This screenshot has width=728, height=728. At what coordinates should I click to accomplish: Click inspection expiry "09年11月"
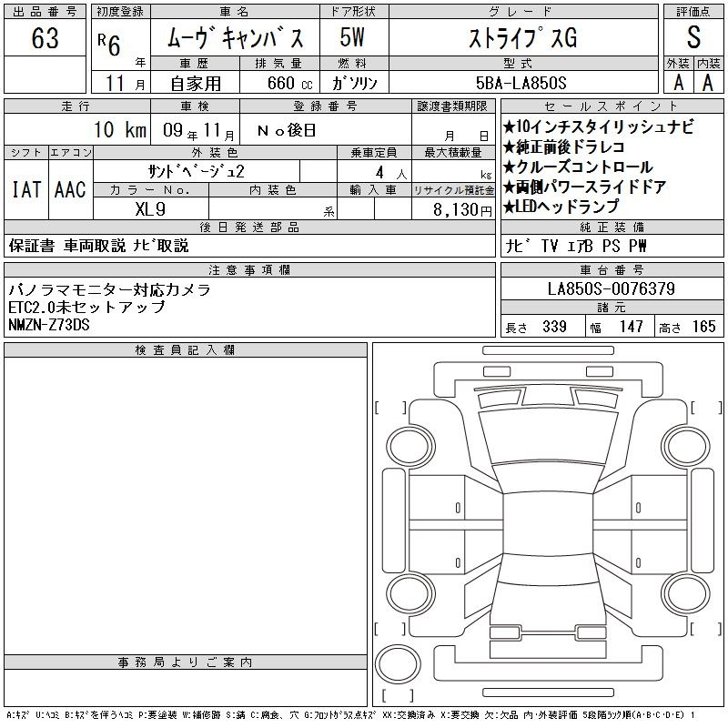(x=198, y=130)
